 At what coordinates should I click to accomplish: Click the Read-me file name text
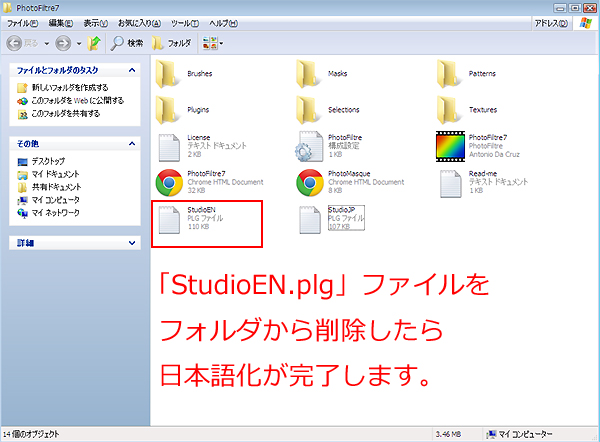pyautogui.click(x=483, y=173)
